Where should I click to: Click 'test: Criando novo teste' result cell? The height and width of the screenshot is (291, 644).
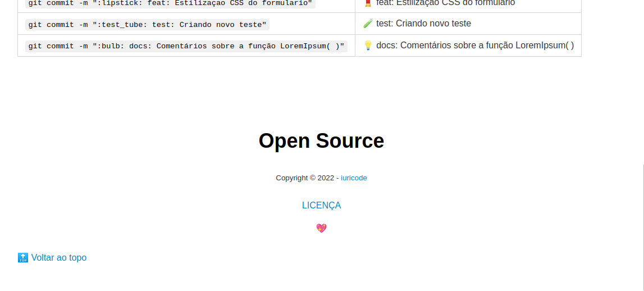point(468,24)
